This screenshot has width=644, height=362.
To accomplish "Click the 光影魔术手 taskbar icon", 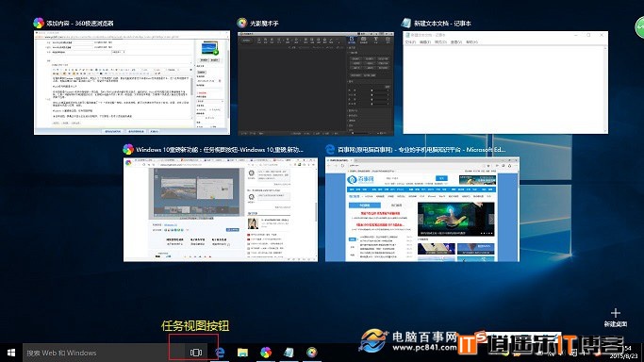I will click(312, 353).
